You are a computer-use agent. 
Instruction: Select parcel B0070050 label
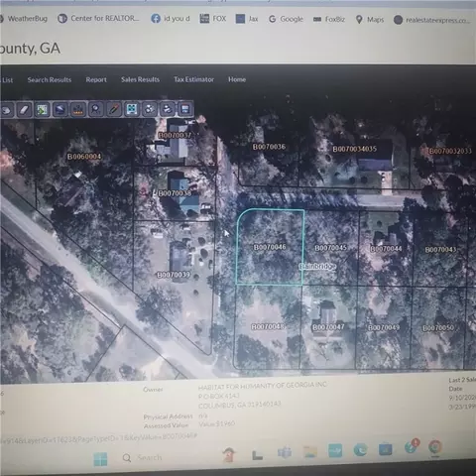pos(438,328)
